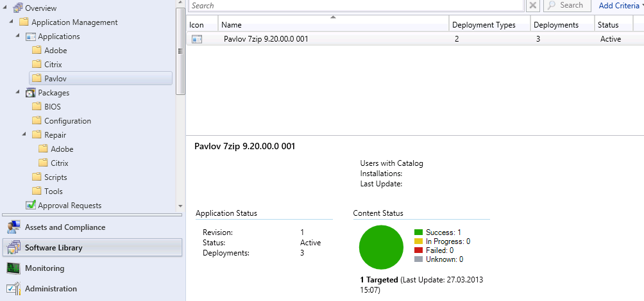Viewport: 644px width, 301px height.
Task: Open the Add Criteria link
Action: 619,5
